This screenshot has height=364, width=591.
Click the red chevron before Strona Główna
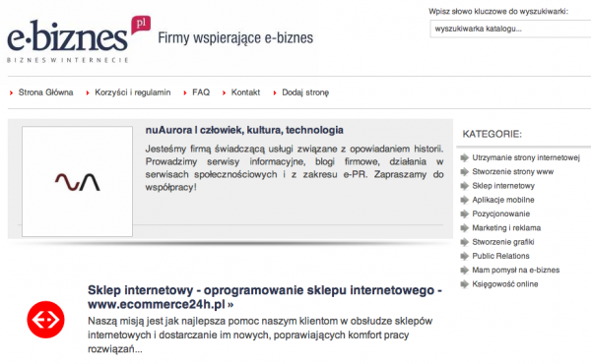click(x=11, y=93)
